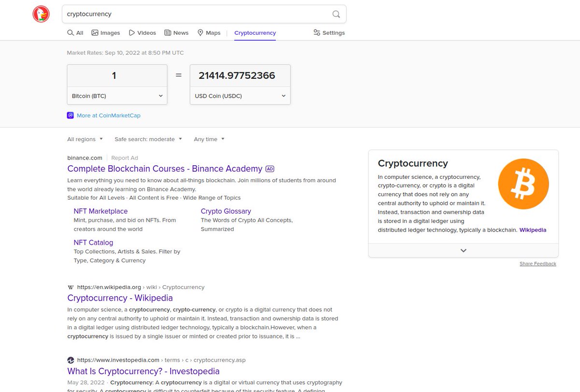Viewport: 580px width, 392px height.
Task: Open the More at CoinMarketCap link
Action: coord(109,116)
